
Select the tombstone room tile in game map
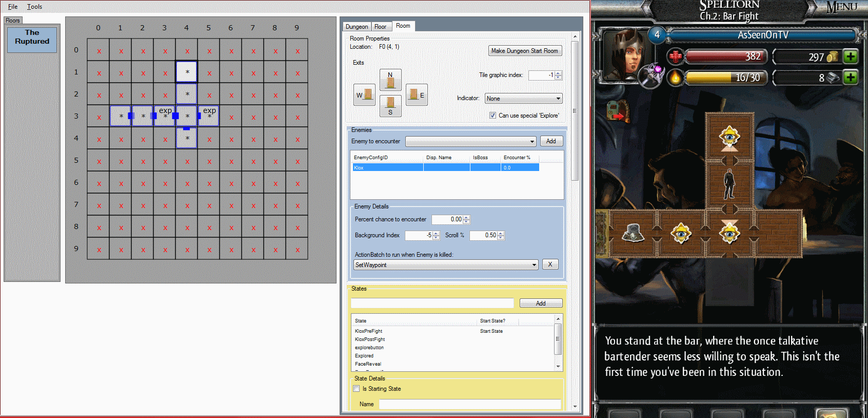point(633,234)
